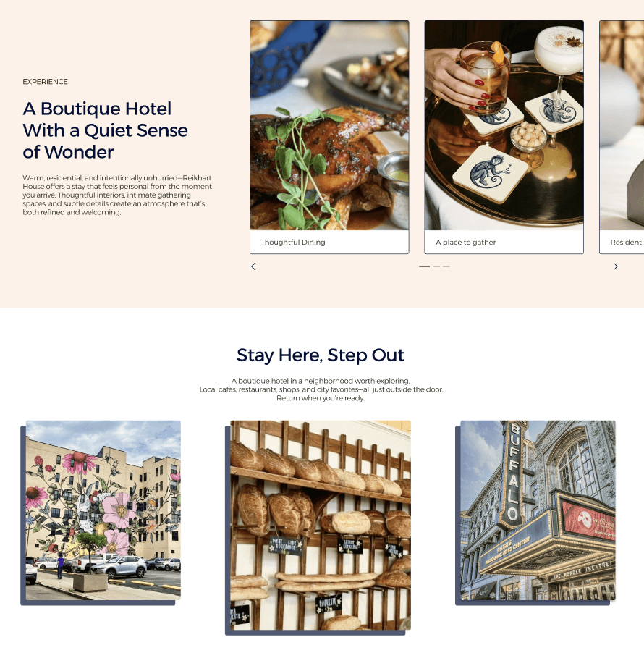
Task: Select the first carousel pagination dash
Action: [x=424, y=266]
